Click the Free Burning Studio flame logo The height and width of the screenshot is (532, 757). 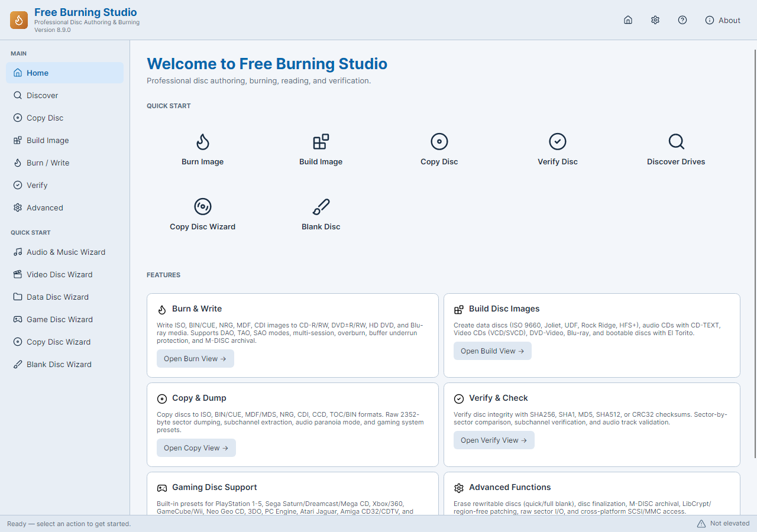[19, 20]
